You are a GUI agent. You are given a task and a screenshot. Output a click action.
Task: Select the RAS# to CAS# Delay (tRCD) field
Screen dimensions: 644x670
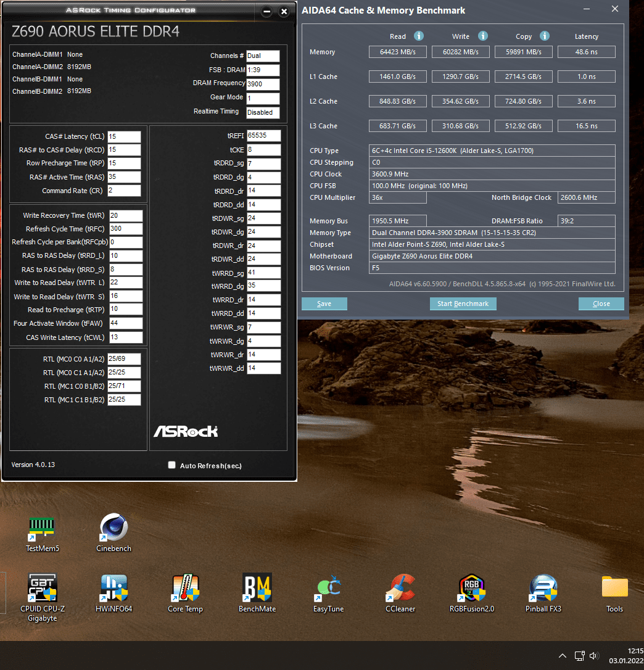tap(124, 150)
